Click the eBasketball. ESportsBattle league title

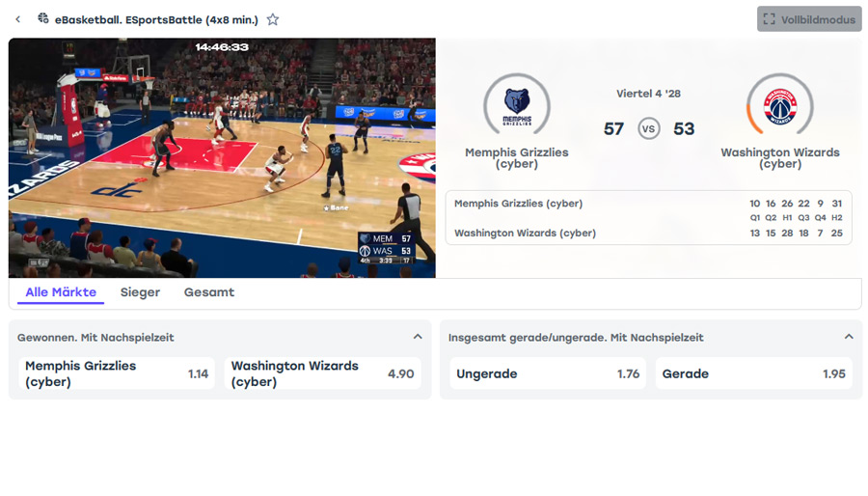click(156, 20)
